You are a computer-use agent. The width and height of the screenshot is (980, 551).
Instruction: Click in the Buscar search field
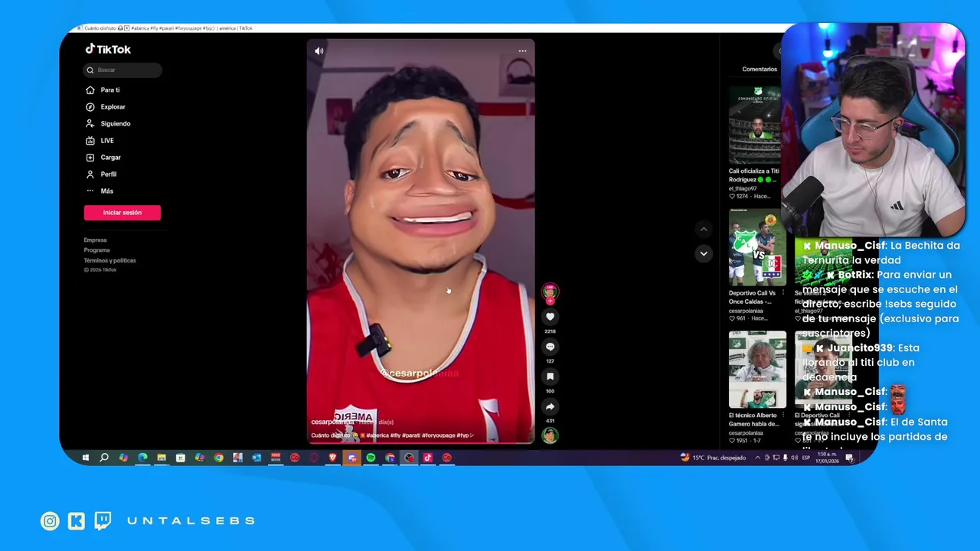click(122, 70)
